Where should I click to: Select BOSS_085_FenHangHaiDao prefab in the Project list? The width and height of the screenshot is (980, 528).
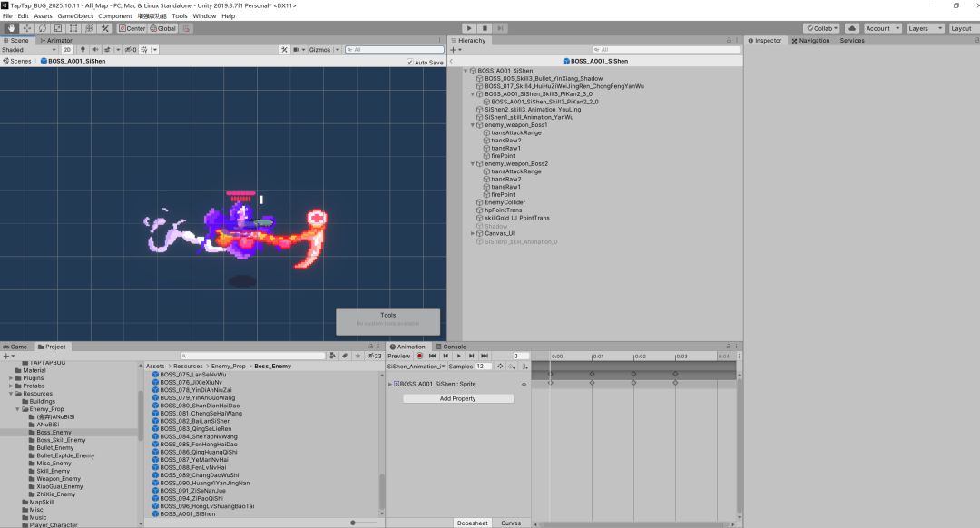click(199, 444)
